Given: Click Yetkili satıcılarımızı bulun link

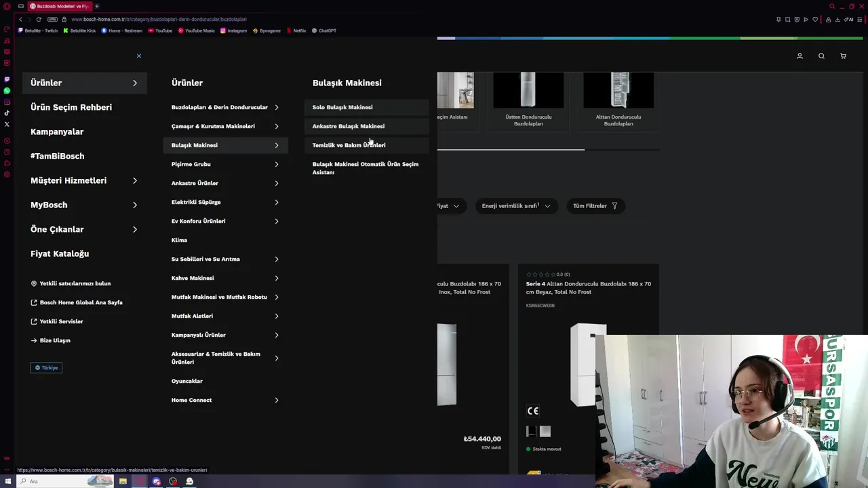Looking at the screenshot, I should pyautogui.click(x=71, y=283).
